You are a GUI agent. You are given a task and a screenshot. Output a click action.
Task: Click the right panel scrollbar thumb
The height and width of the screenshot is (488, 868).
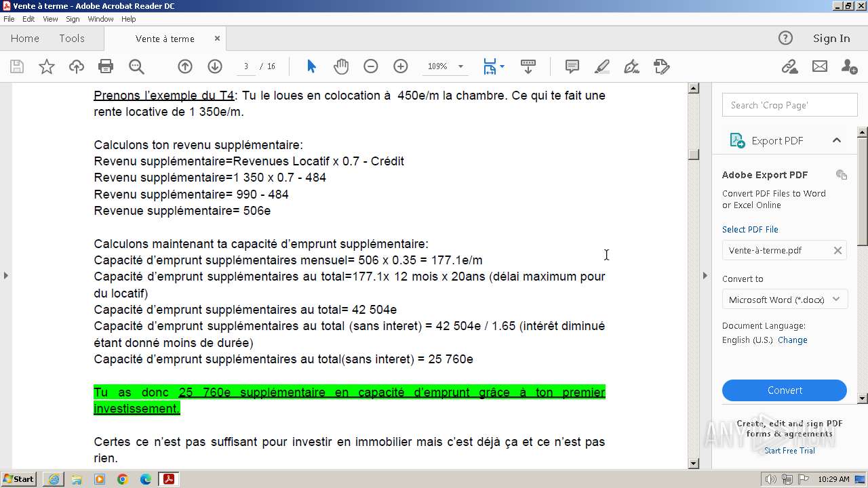863,191
